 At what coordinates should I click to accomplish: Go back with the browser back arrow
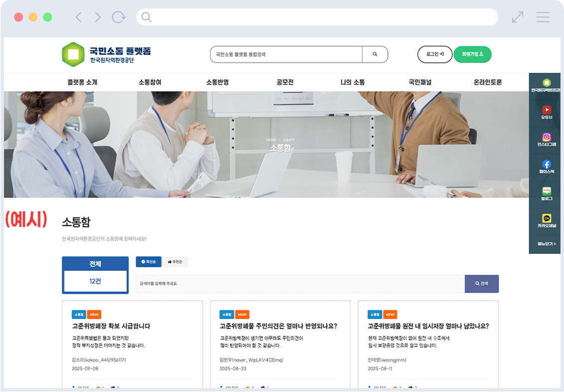(78, 17)
